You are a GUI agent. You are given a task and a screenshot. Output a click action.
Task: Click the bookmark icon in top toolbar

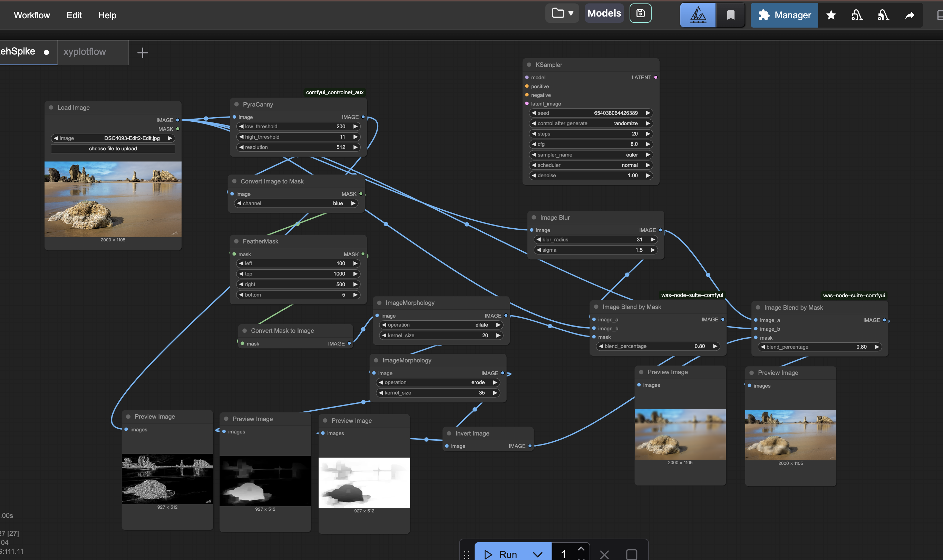[x=730, y=15]
